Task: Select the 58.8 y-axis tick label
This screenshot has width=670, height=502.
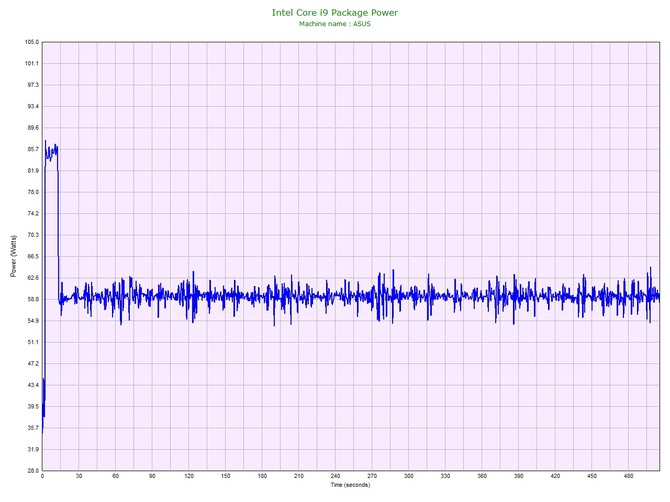Action: tap(32, 299)
